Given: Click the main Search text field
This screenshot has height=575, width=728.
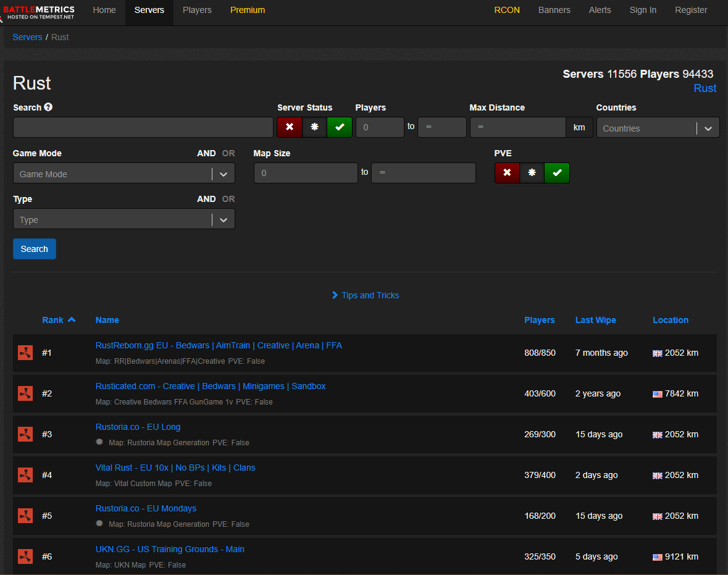Looking at the screenshot, I should [143, 127].
